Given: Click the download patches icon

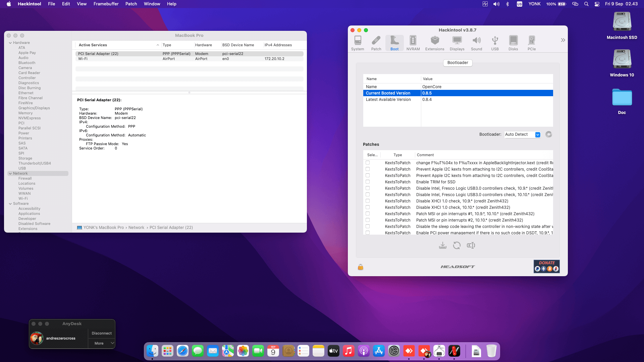Looking at the screenshot, I should (x=443, y=245).
